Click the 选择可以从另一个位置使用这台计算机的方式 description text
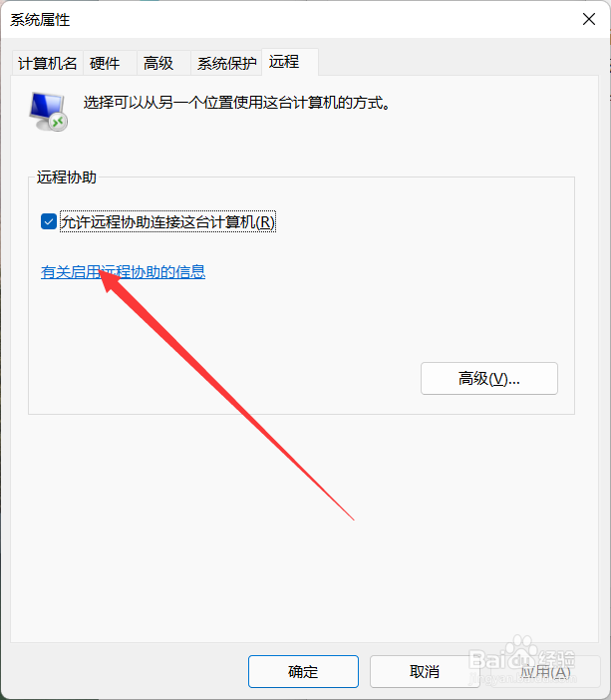This screenshot has width=611, height=700. click(237, 103)
